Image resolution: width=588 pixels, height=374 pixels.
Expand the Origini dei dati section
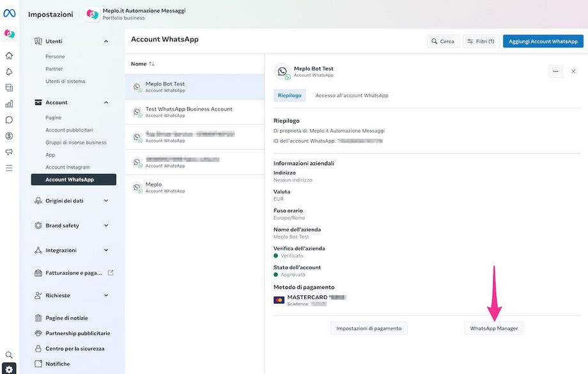click(106, 201)
